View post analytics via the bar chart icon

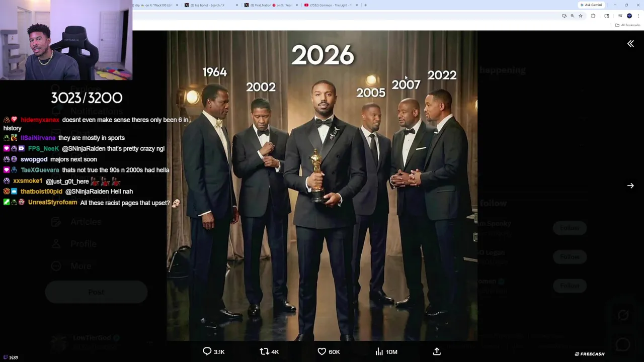379,351
